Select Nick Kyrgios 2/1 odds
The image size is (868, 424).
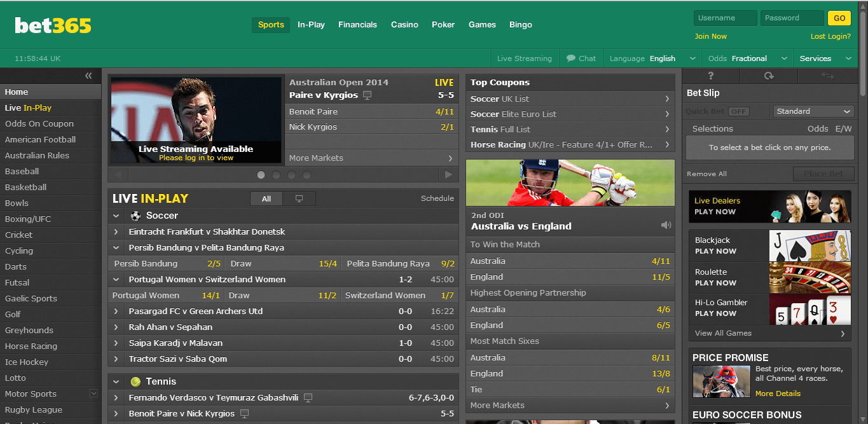coord(372,127)
